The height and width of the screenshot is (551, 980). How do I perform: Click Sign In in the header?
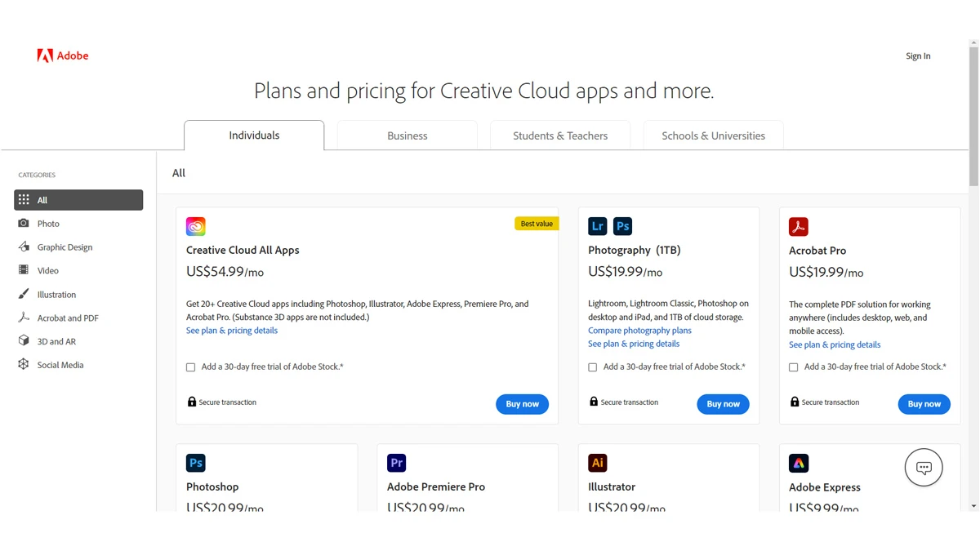[x=918, y=56]
